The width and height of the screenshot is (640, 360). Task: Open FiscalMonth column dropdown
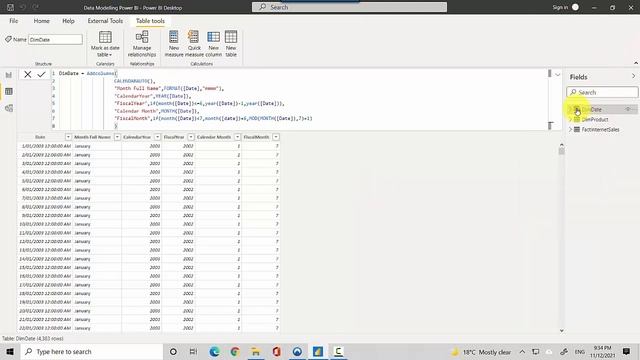coord(276,137)
